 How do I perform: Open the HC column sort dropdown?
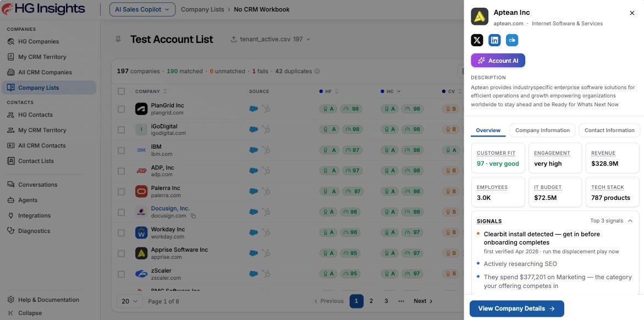coord(390,91)
